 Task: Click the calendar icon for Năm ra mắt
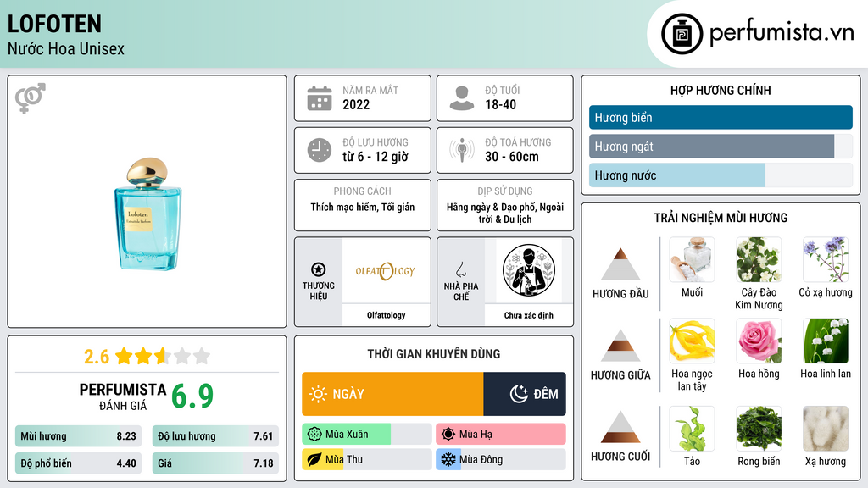[320, 98]
